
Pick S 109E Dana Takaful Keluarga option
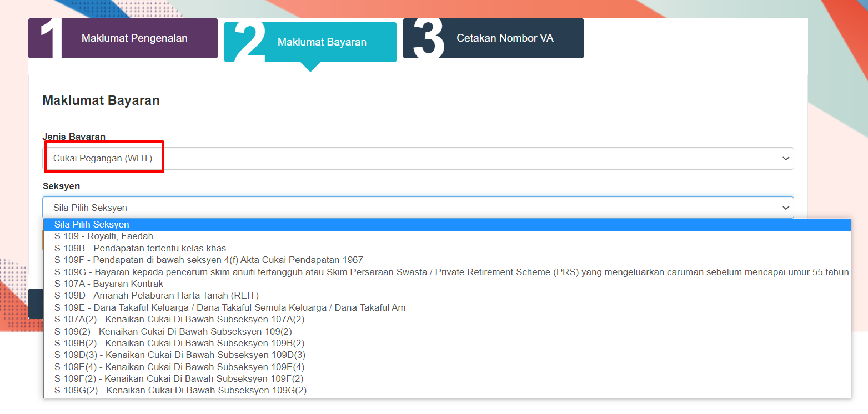[230, 307]
